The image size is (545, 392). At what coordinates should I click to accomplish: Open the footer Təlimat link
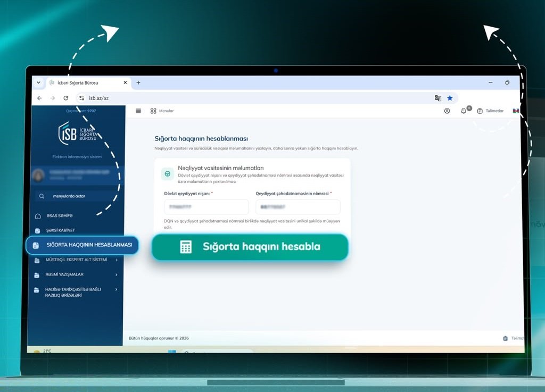point(514,338)
